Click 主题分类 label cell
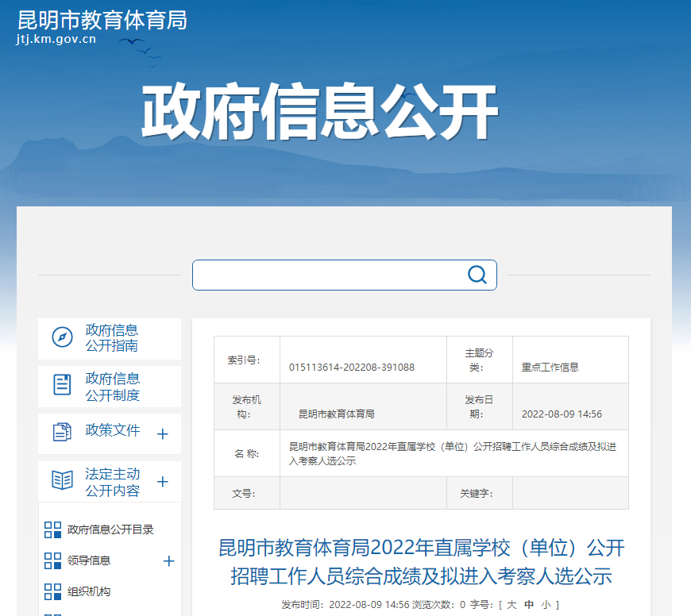 coord(480,360)
